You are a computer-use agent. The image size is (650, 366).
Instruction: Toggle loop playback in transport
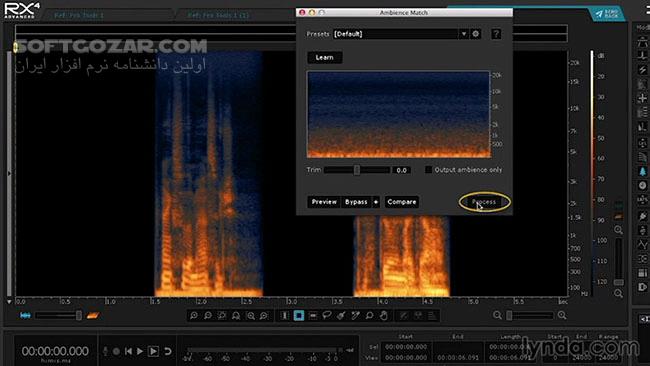(x=167, y=351)
